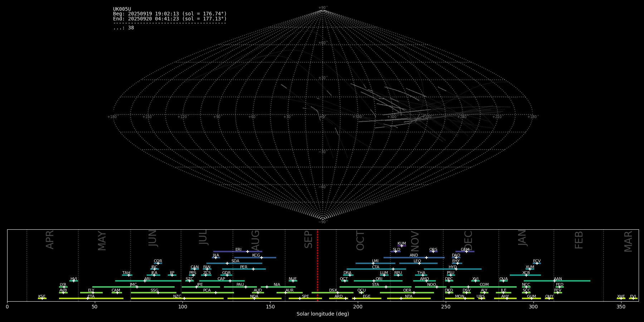Click the CAP shower label
The width and height of the screenshot is (644, 322).
(221, 279)
